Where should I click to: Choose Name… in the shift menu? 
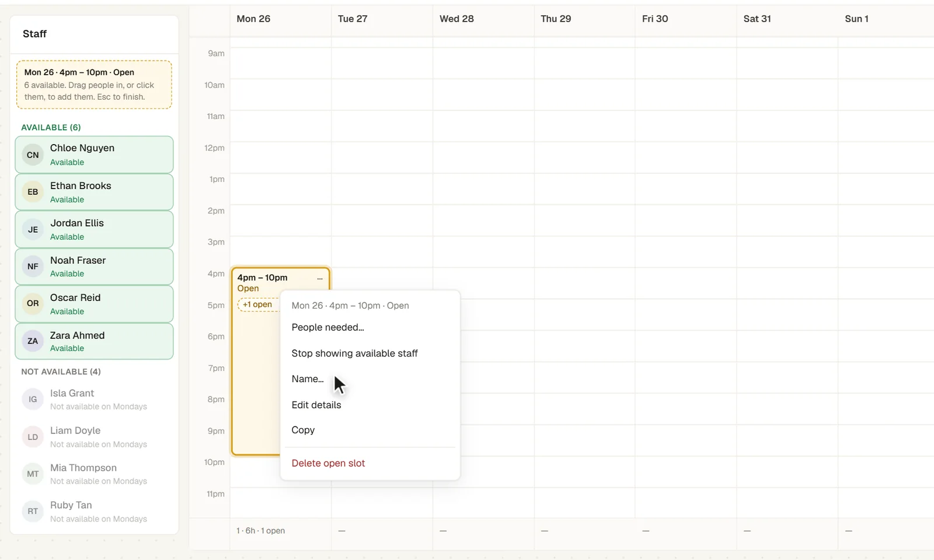click(x=370, y=379)
